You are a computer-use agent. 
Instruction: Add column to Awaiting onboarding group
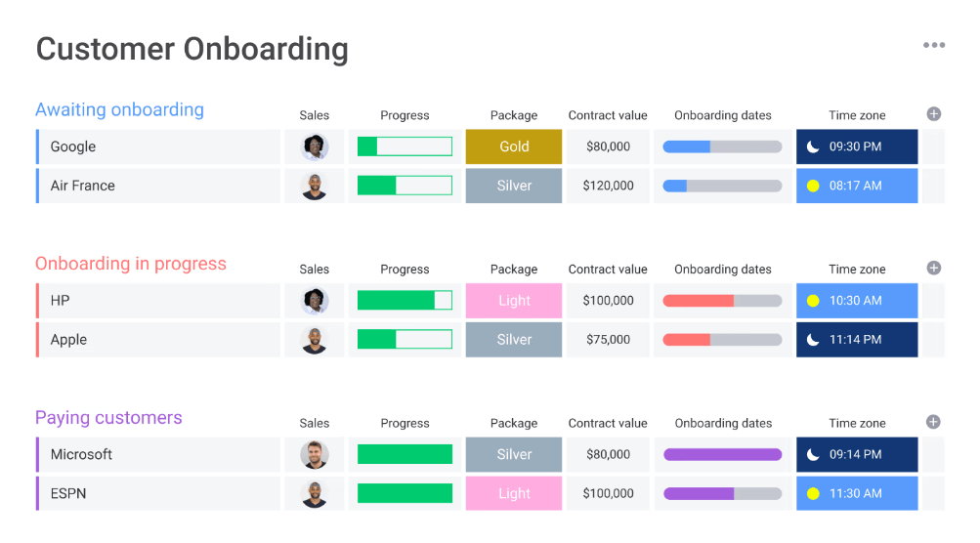pos(933,114)
